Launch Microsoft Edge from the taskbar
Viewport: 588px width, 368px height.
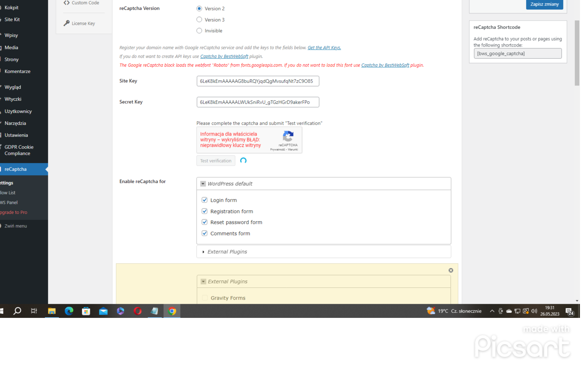69,311
